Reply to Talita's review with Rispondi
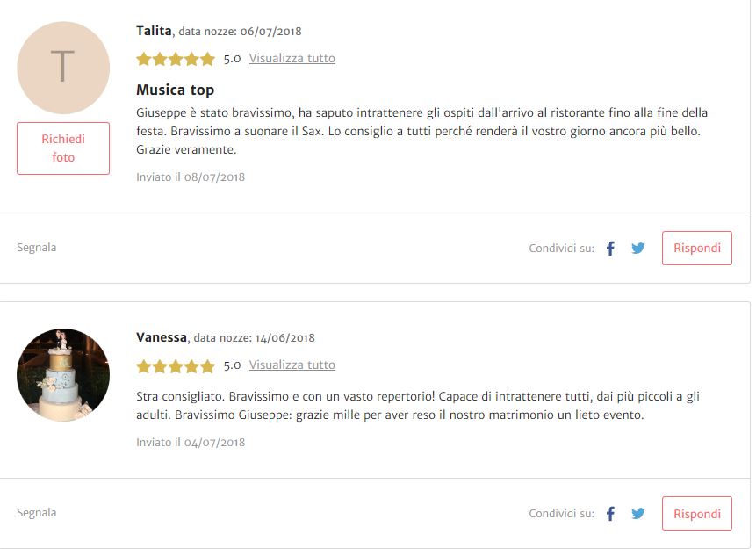The image size is (756, 549). click(696, 248)
